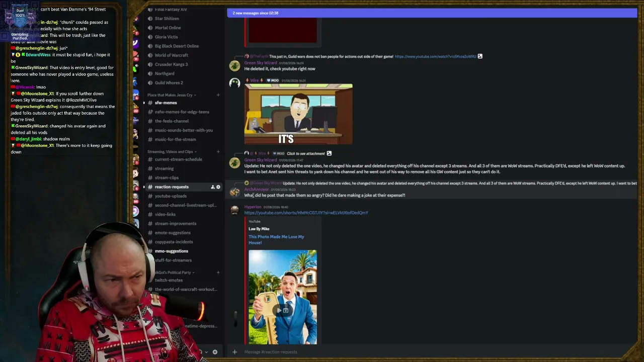The image size is (644, 362).
Task: Open edit channel gear on reaction-requests
Action: tap(218, 187)
